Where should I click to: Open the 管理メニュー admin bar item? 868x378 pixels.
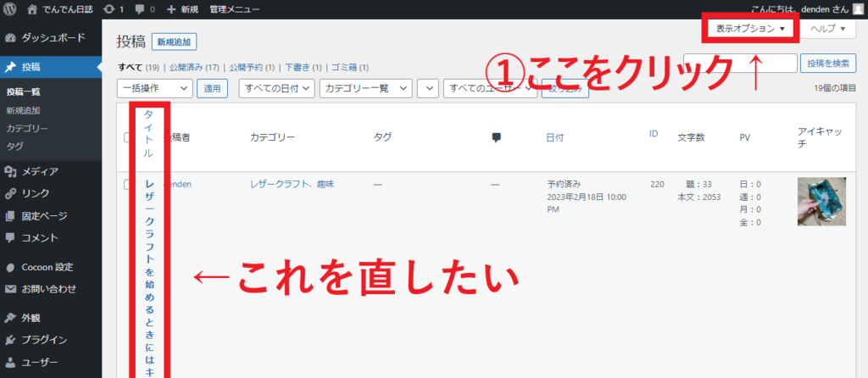pyautogui.click(x=235, y=9)
